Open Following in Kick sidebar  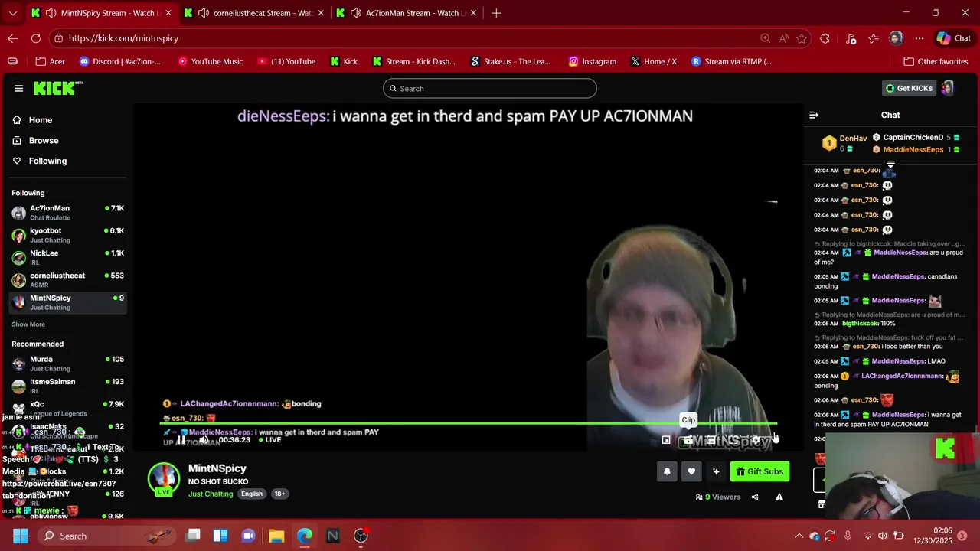click(40, 161)
